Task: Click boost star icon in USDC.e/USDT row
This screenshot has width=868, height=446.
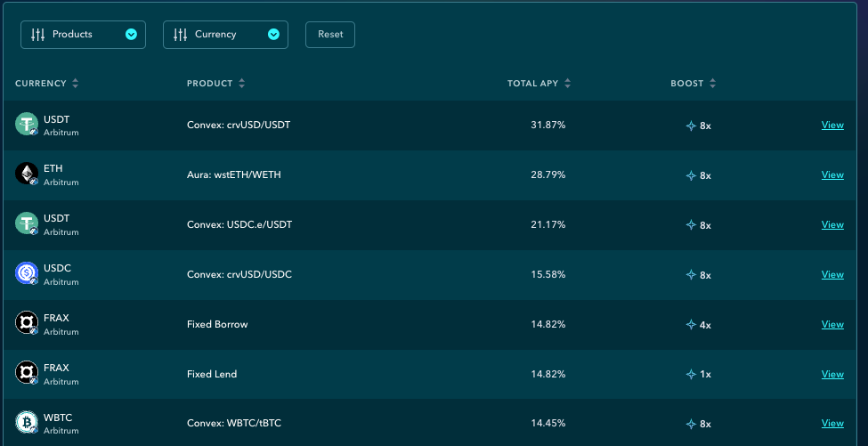Action: point(691,225)
